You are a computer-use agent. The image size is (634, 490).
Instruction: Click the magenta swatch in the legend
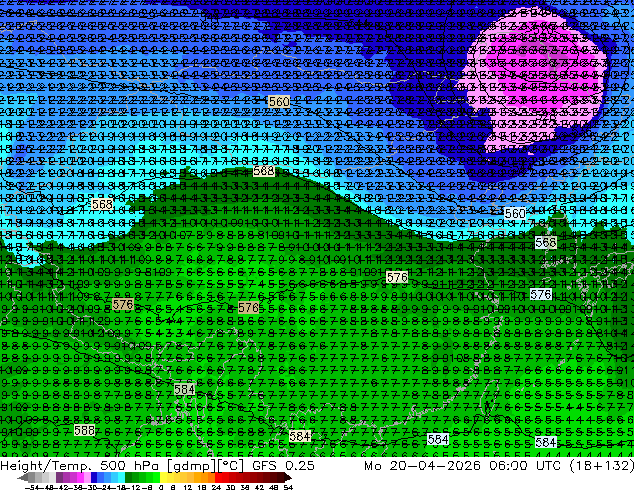(x=80, y=477)
